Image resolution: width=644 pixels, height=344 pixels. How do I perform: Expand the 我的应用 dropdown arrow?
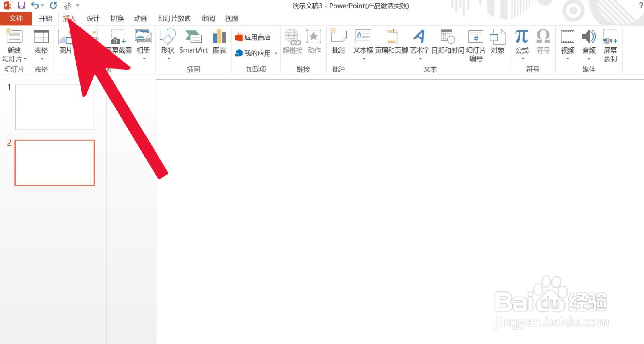276,53
